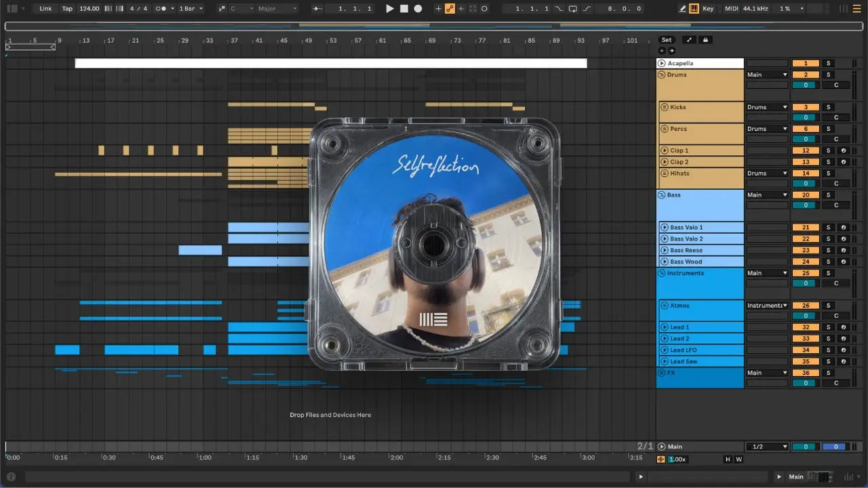This screenshot has width=868, height=488.
Task: Click the Link button
Action: click(x=45, y=9)
